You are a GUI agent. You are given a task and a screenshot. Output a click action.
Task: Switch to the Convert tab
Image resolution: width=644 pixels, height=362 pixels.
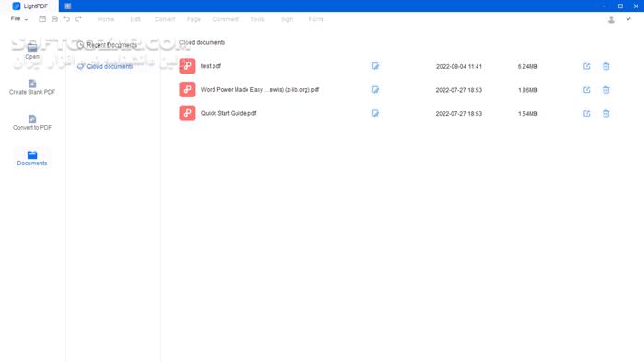coord(165,19)
